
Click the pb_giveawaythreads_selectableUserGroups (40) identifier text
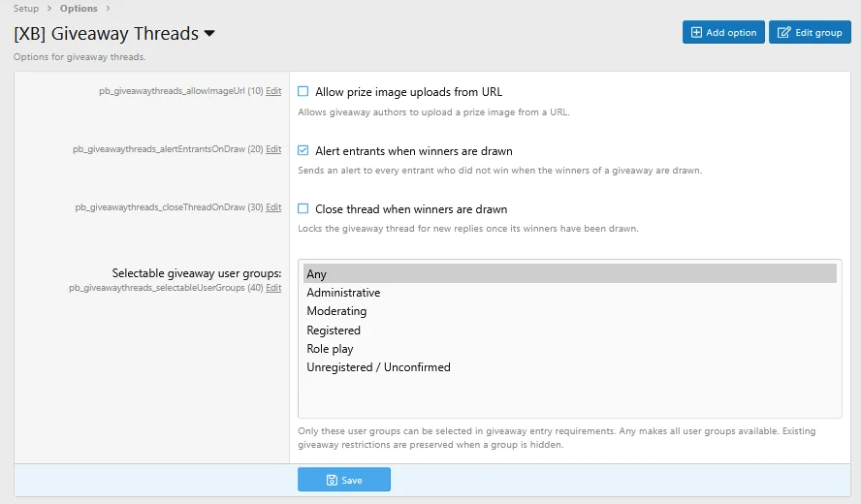[x=166, y=288]
